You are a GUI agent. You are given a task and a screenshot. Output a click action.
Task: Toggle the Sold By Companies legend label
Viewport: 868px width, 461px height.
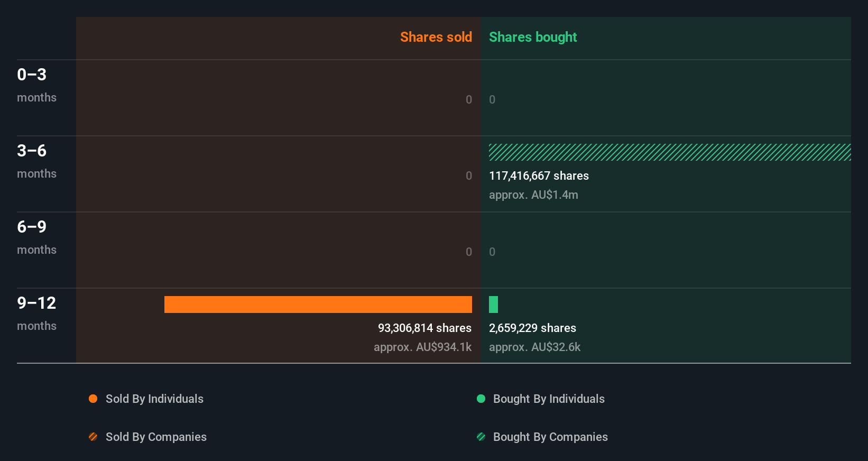coord(156,437)
